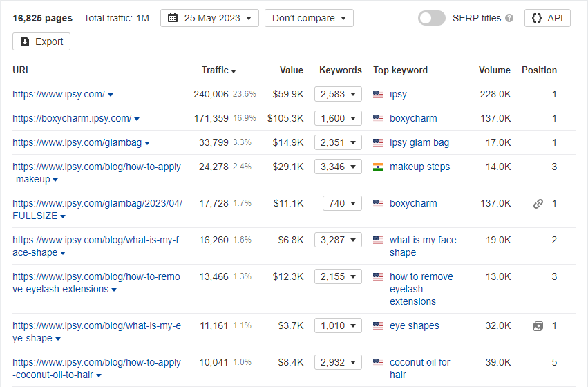Click the boxycharm keyword with 171,359 traffic
This screenshot has width=588, height=387.
tap(413, 118)
